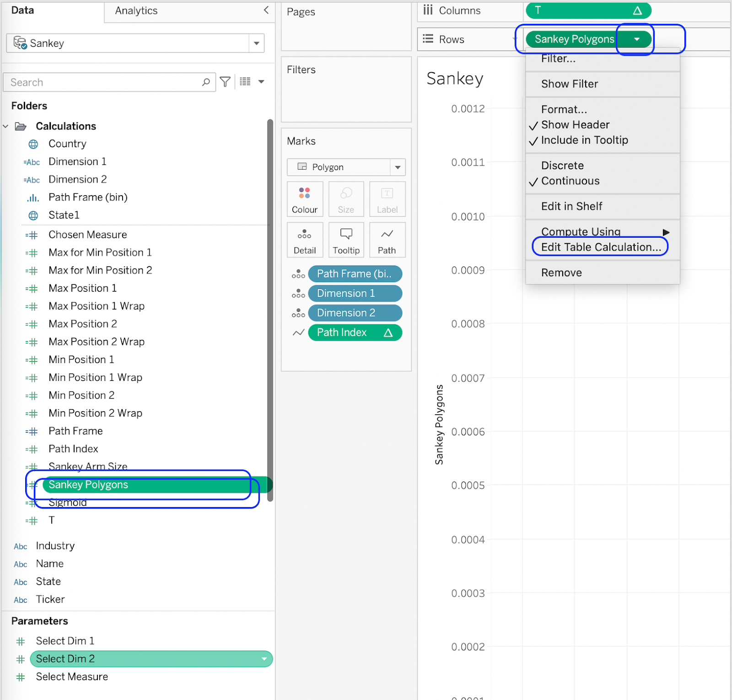
Task: Click the Path Frame (bi.. pill
Action: click(355, 274)
